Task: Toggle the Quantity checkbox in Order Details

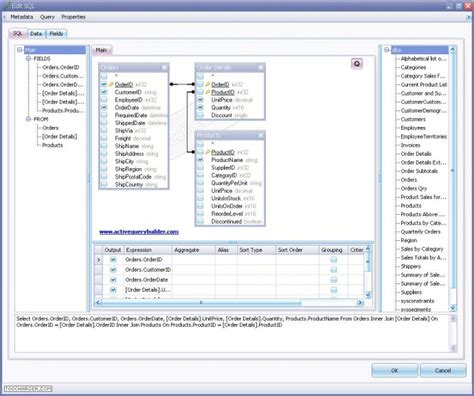Action: tap(200, 107)
